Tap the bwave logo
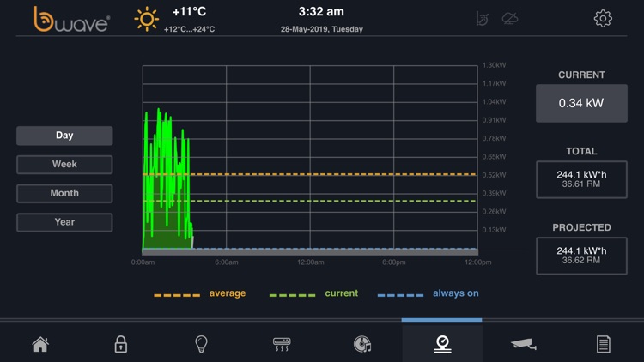Image resolution: width=644 pixels, height=362 pixels. [x=72, y=19]
